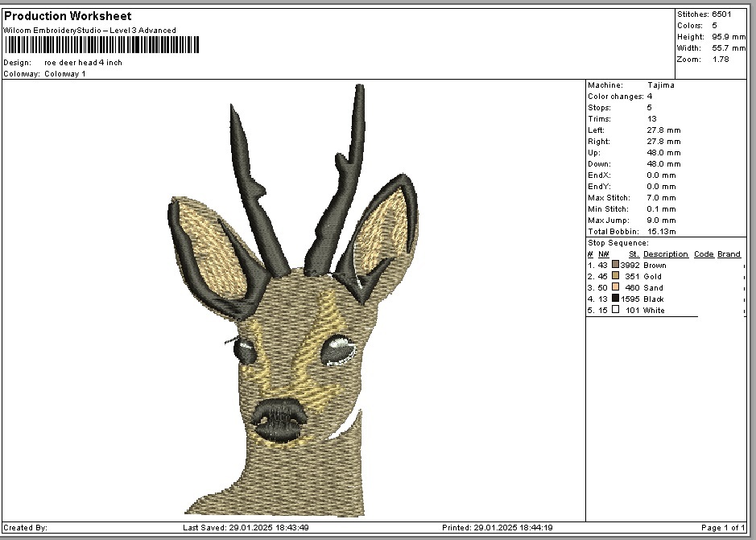756x540 pixels.
Task: Click the N# column header
Action: point(603,254)
